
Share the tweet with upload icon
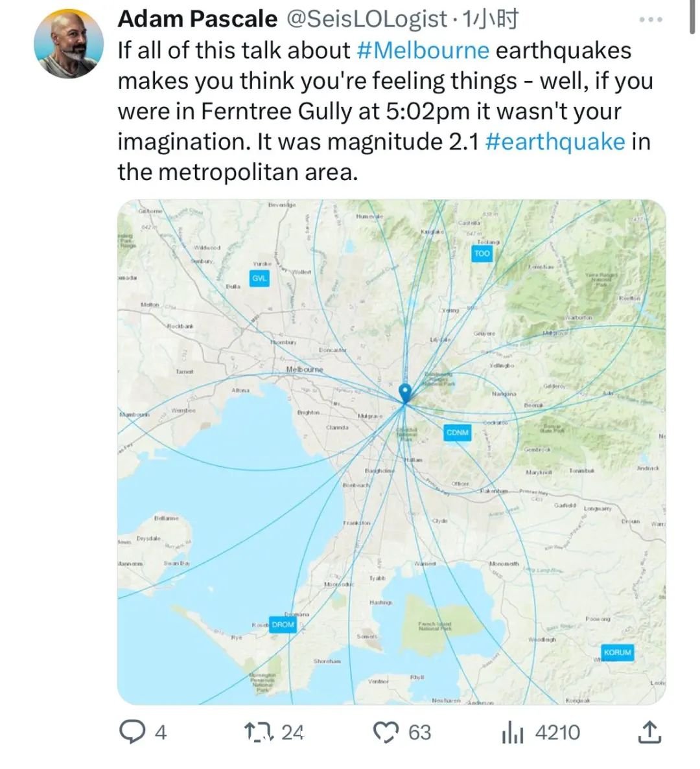coord(649,731)
